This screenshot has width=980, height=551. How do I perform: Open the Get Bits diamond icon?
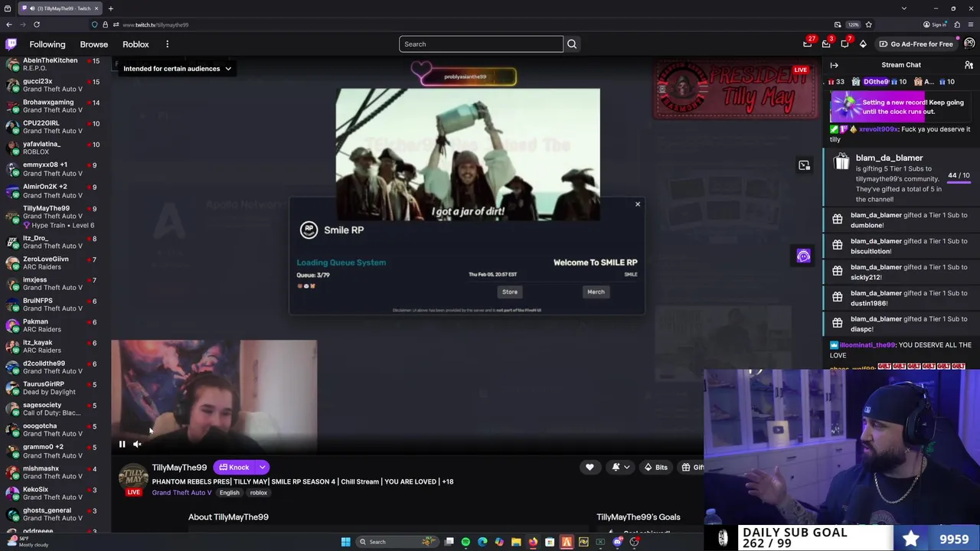[863, 44]
